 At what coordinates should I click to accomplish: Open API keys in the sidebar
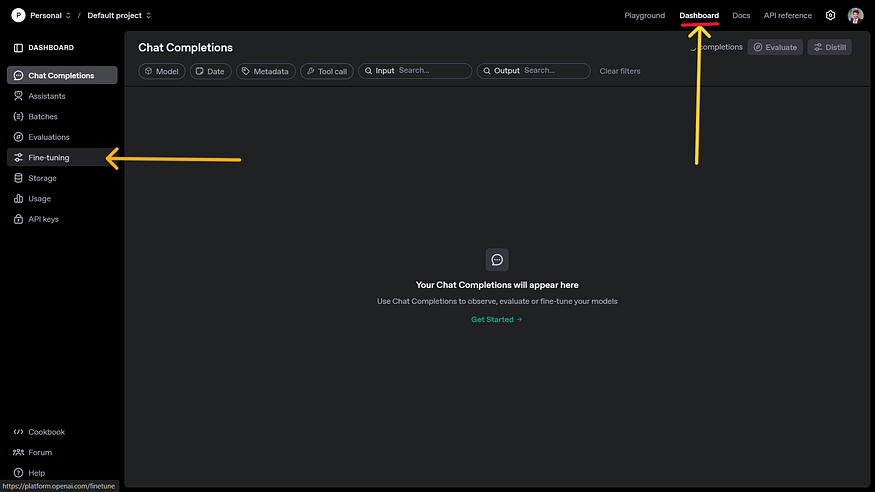tap(62, 219)
